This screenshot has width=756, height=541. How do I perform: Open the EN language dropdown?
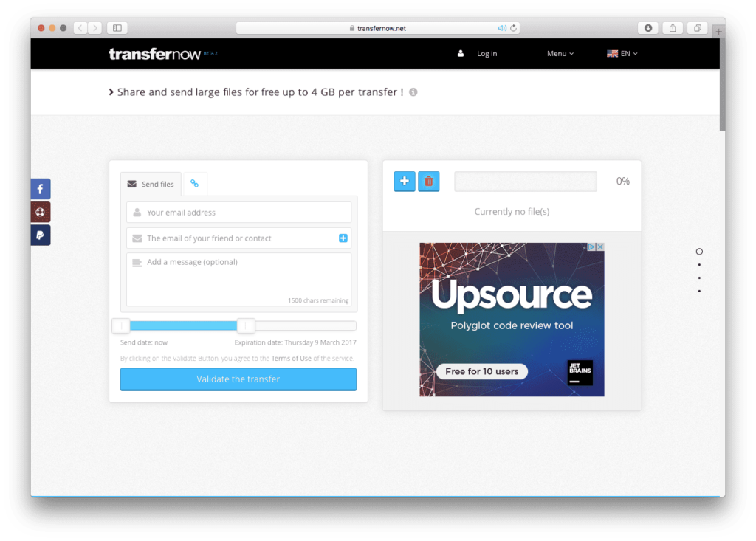[x=622, y=54]
